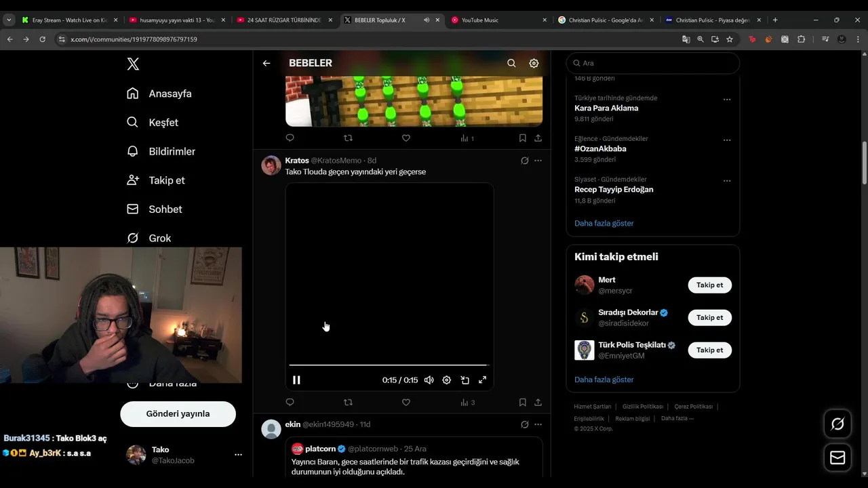The width and height of the screenshot is (868, 488).
Task: Reply to the Kratos post
Action: click(290, 403)
